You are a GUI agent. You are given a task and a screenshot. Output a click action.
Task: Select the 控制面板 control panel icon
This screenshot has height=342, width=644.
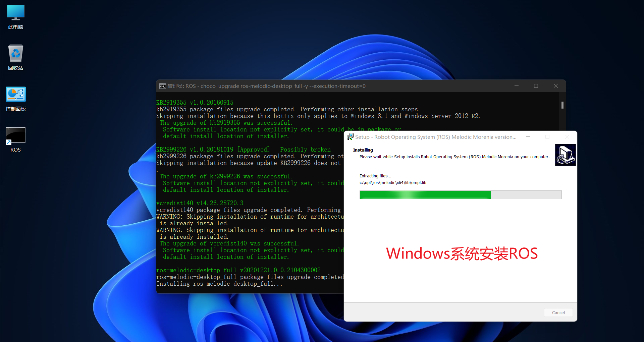[x=16, y=99]
